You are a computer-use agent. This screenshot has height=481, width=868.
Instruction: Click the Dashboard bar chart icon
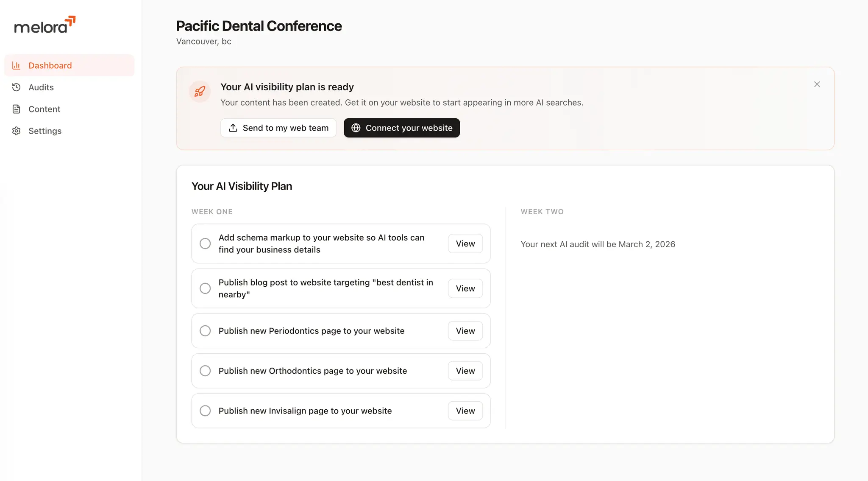click(x=16, y=65)
